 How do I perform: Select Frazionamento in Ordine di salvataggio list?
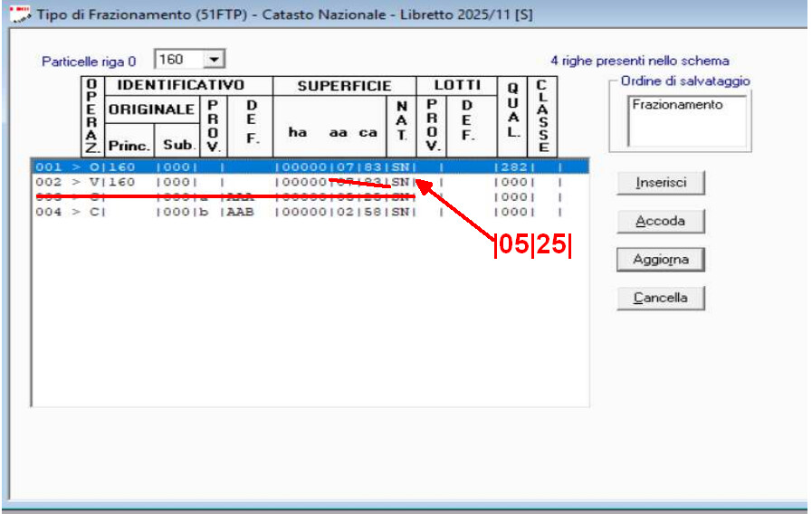[x=678, y=105]
